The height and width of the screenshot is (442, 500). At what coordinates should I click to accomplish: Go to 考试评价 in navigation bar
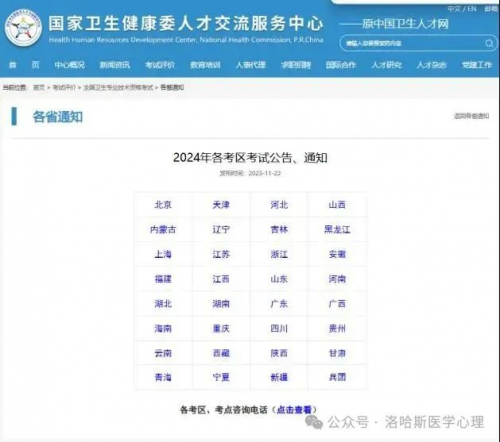[x=160, y=65]
